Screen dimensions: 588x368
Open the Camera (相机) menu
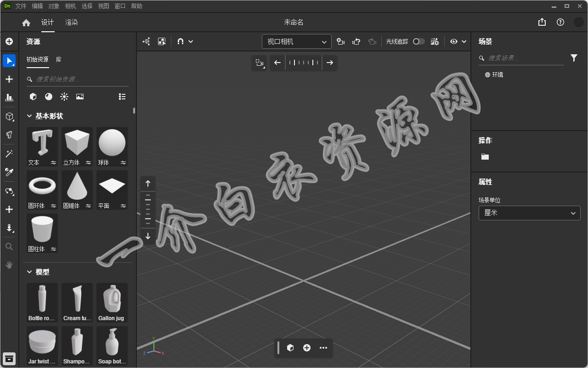pos(70,6)
